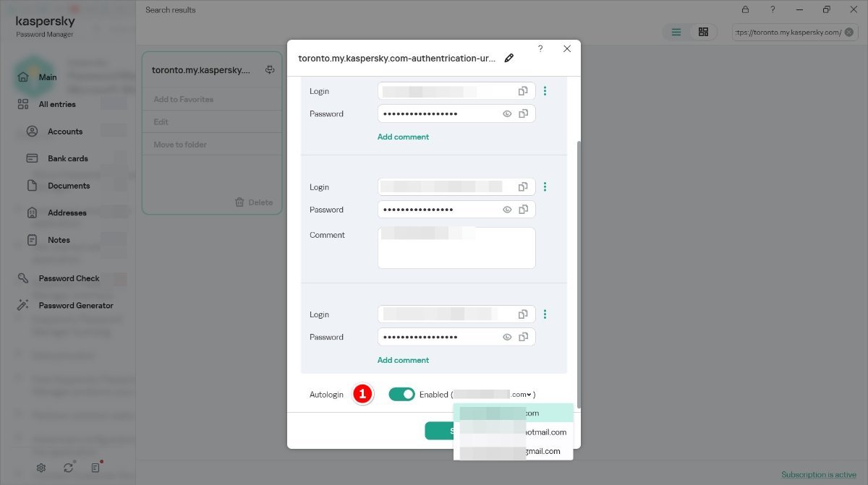Open the Notes category

tap(59, 240)
